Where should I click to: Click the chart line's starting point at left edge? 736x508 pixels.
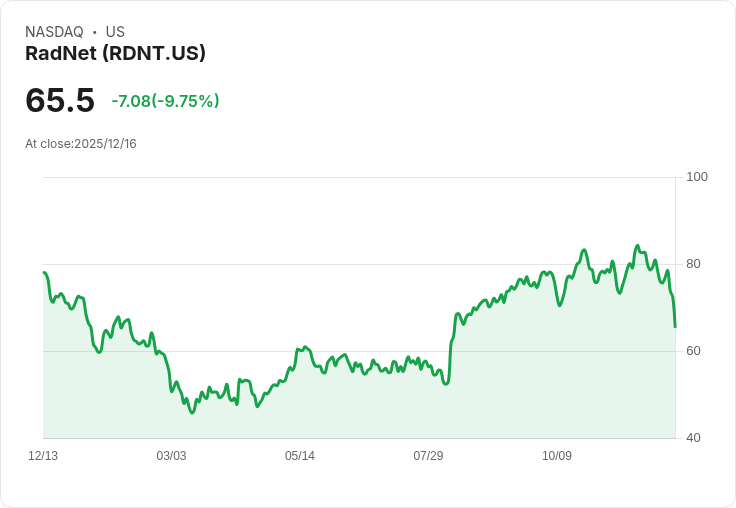(x=44, y=272)
